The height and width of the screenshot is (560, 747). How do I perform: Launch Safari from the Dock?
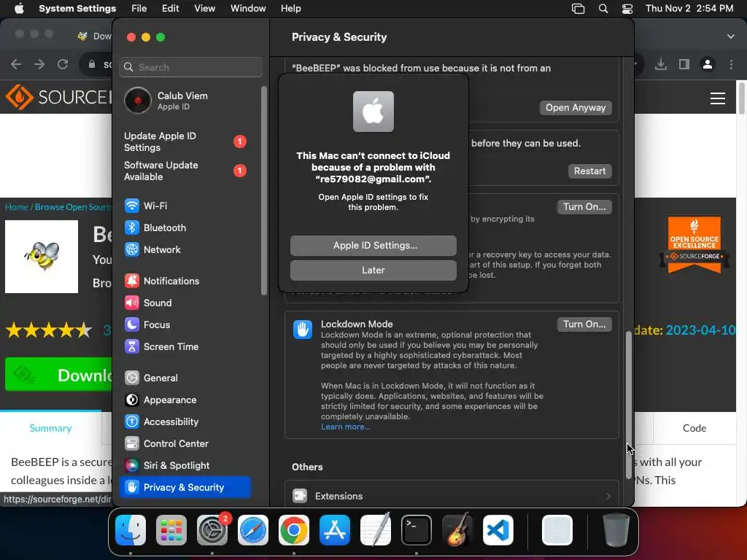253,530
